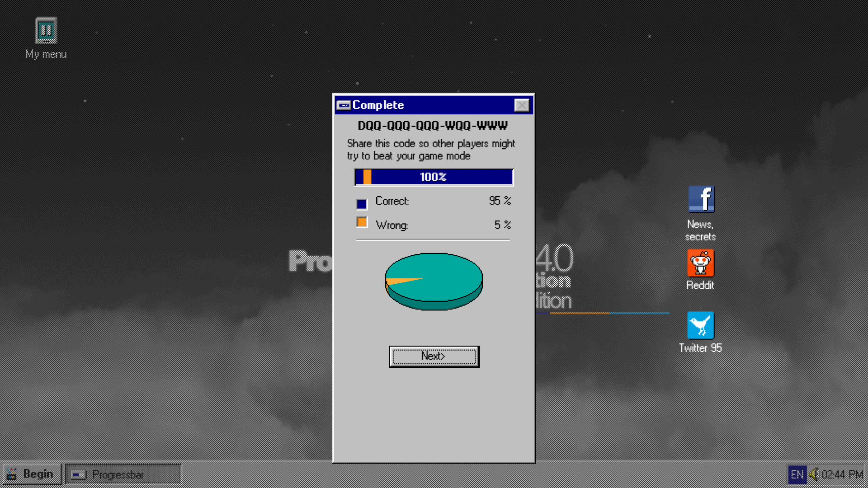Select the Progressbar taskbar item
This screenshot has height=488, width=868.
[x=123, y=474]
